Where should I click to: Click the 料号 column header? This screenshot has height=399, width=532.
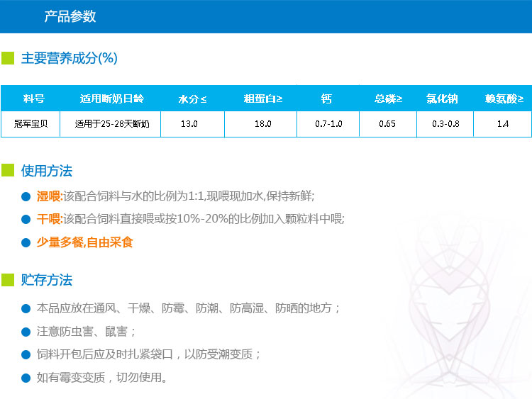click(x=30, y=99)
